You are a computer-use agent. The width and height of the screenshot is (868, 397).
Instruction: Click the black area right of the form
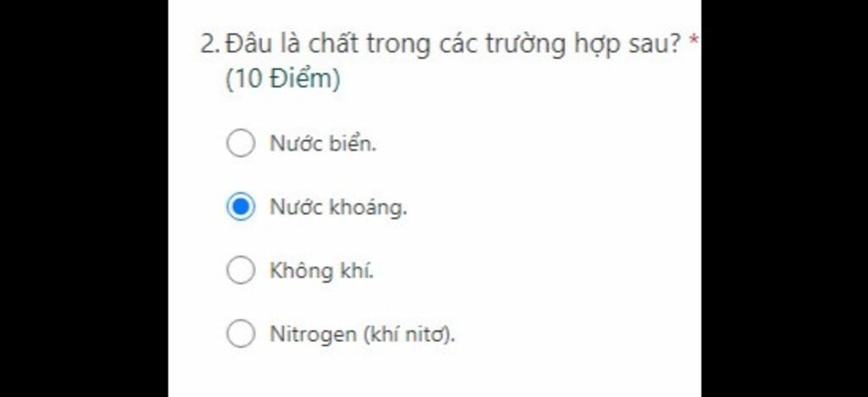[x=784, y=198]
